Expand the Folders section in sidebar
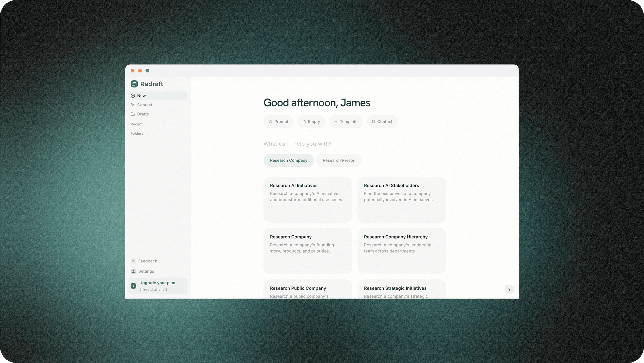Screen dimensions: 644x363 click(137, 134)
